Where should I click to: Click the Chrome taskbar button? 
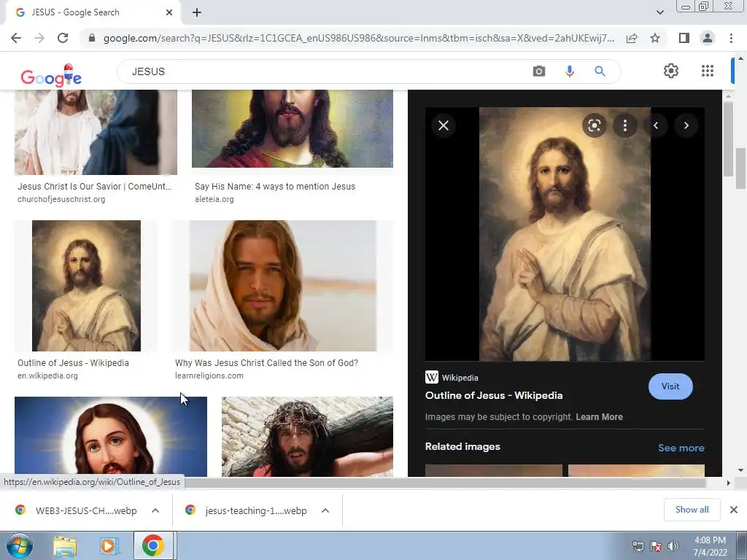[152, 545]
